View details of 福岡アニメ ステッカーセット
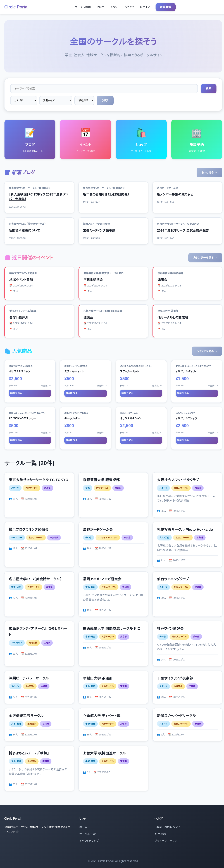 (x=85, y=393)
